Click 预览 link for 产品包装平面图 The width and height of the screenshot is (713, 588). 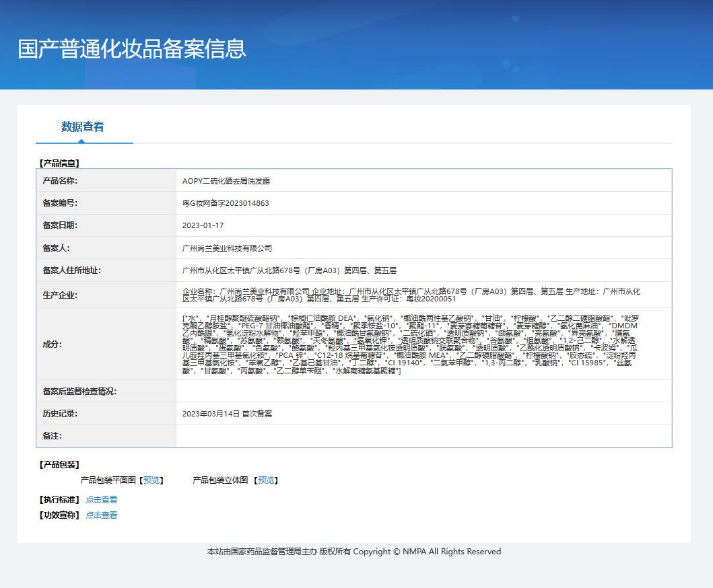click(151, 480)
